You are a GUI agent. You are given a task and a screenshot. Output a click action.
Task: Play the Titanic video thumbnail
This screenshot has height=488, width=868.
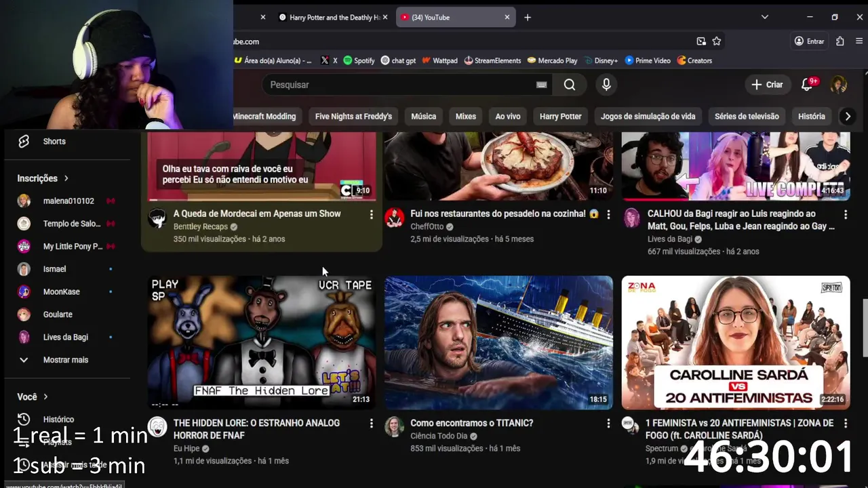pos(498,342)
